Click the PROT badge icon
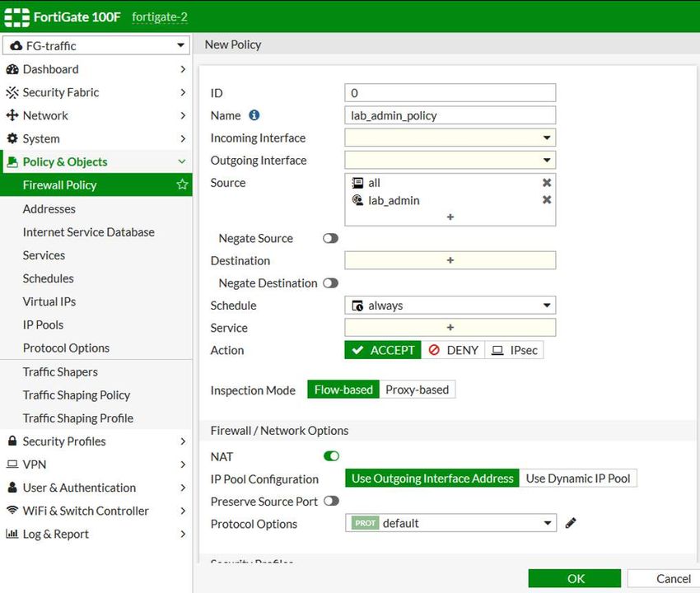This screenshot has height=593, width=700. 365,523
